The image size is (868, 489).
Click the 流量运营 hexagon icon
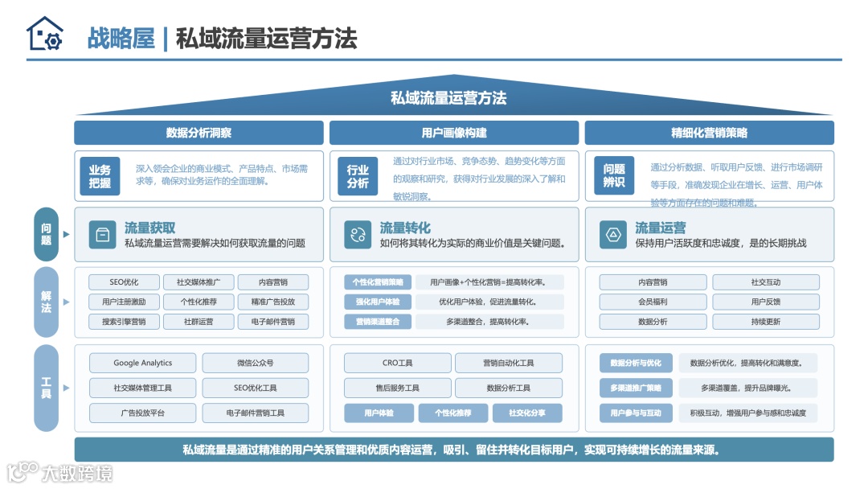[x=613, y=235]
